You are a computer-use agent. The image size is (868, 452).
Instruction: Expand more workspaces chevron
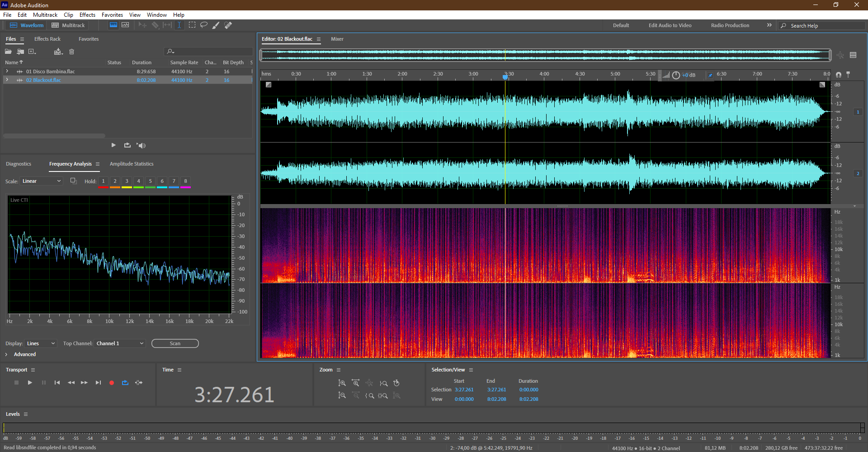[x=769, y=25]
